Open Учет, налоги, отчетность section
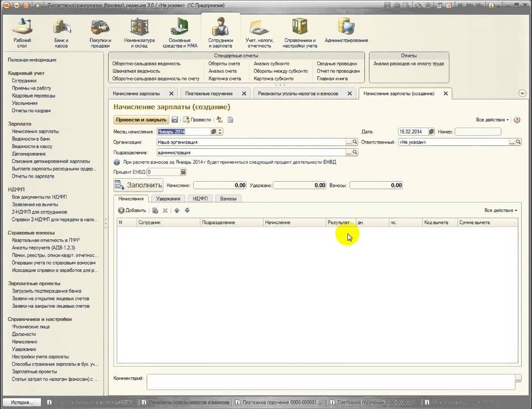This screenshot has height=409, width=532. pos(259,33)
